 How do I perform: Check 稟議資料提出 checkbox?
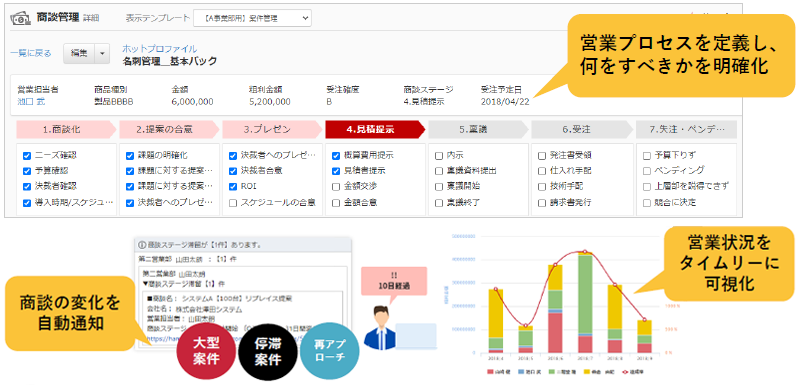pos(439,171)
